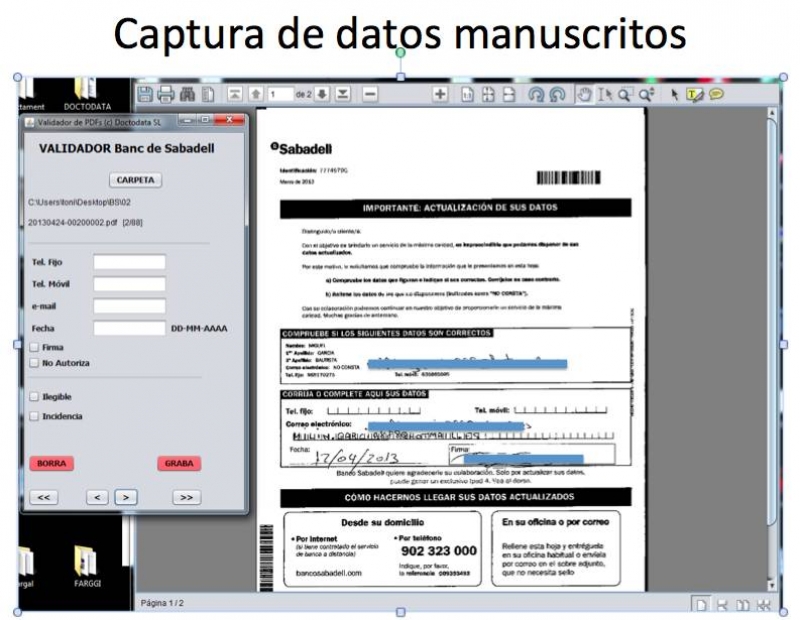Click the red GRABA button

coord(179,463)
